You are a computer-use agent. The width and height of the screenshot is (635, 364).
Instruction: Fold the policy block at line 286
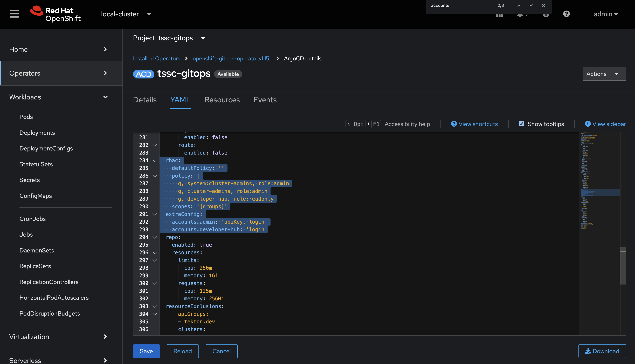(155, 176)
